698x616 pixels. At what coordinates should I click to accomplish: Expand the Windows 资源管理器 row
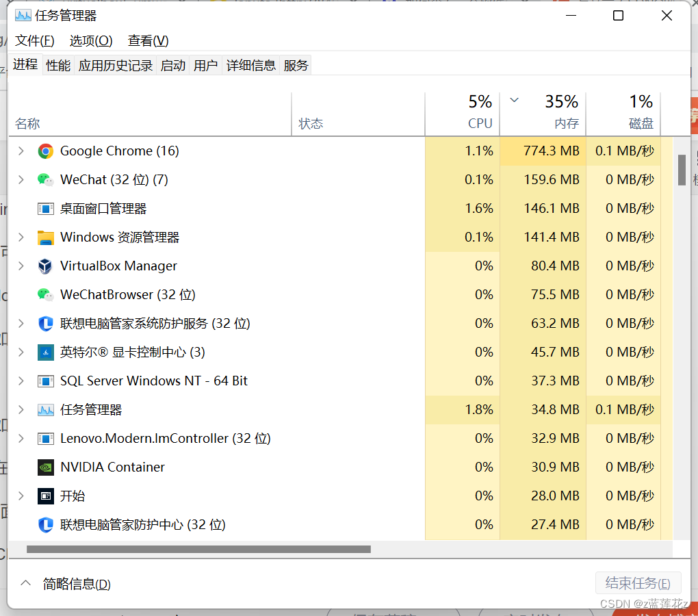point(21,238)
